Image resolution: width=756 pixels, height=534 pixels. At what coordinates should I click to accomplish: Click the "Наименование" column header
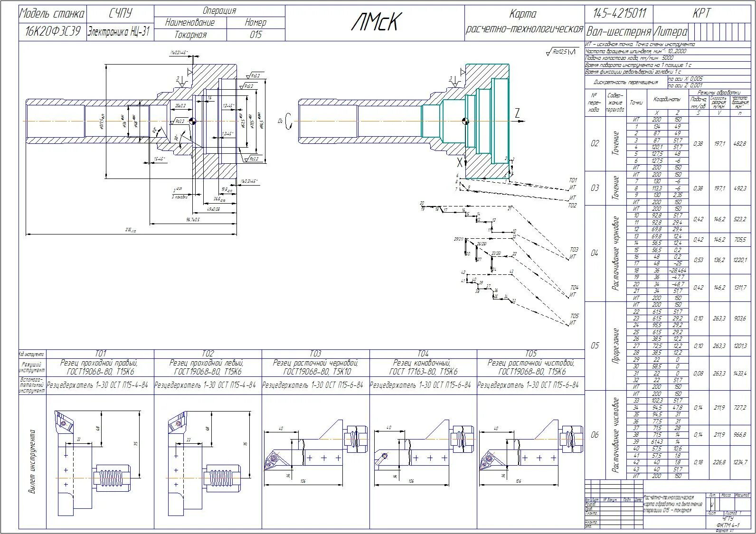tap(190, 22)
